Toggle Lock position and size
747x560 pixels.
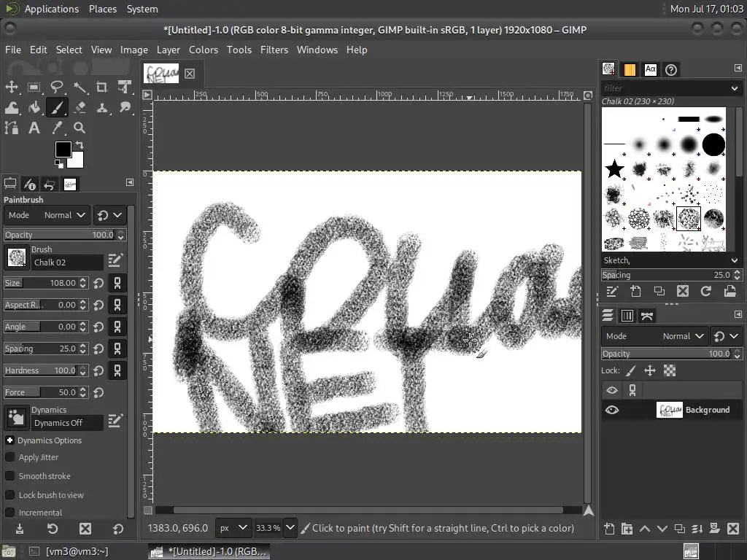coord(650,370)
